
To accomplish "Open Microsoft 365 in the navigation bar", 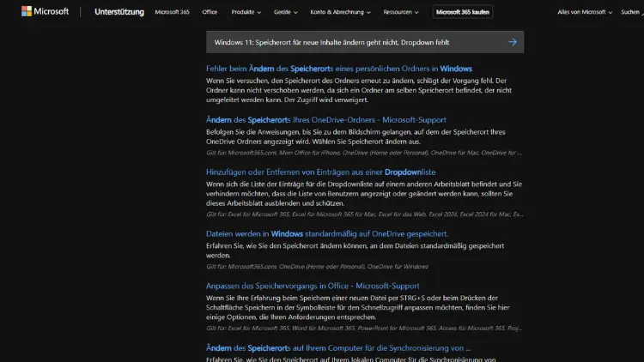I will pyautogui.click(x=172, y=12).
